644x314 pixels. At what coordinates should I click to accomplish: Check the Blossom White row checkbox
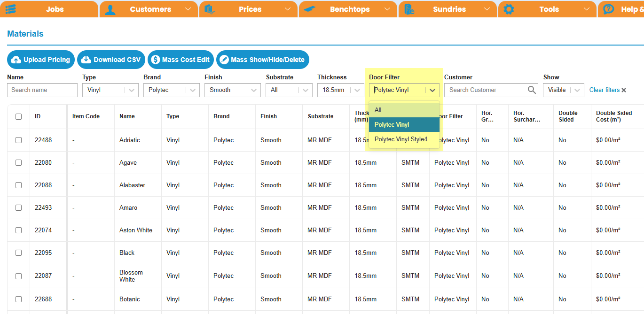click(x=18, y=276)
